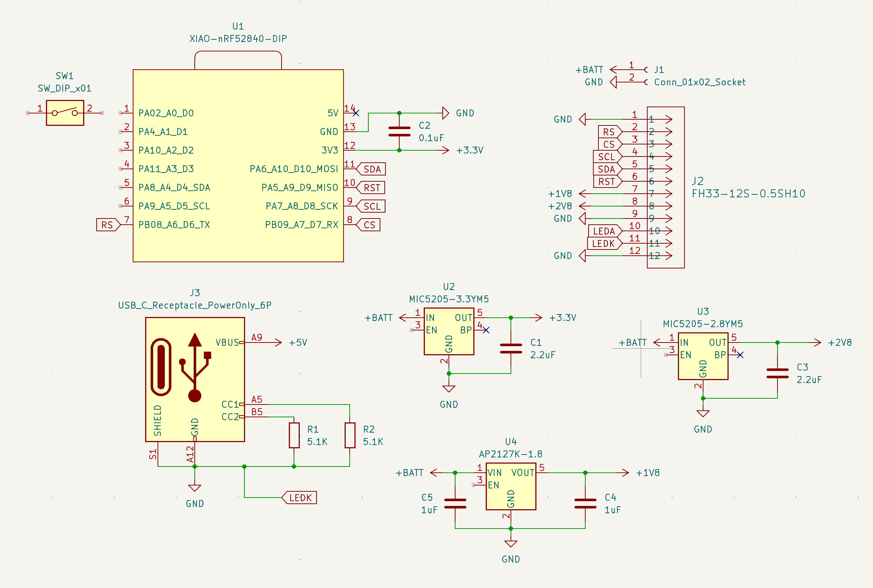Viewport: 873px width, 588px height.
Task: Select the RS label on U1 pin 7
Action: [x=108, y=225]
